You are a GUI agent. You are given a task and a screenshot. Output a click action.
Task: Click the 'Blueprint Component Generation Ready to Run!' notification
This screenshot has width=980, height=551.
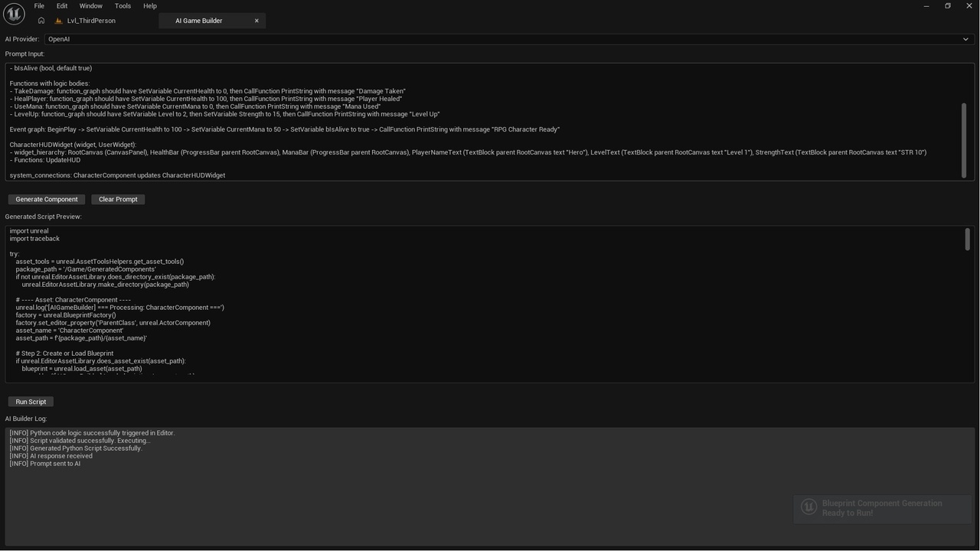[882, 508]
